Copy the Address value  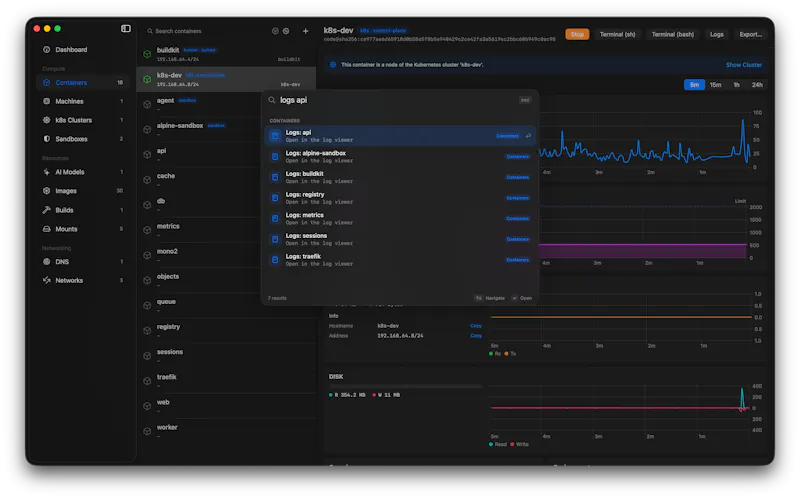coord(476,336)
